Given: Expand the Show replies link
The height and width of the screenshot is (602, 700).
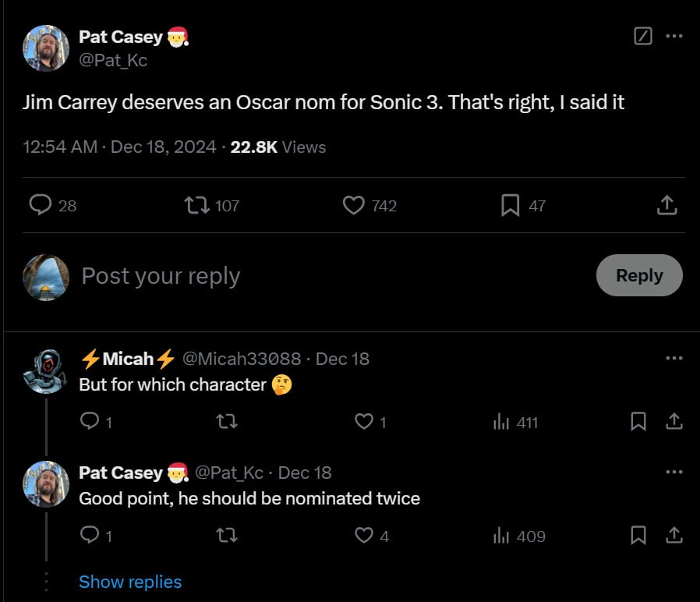Looking at the screenshot, I should 130,582.
